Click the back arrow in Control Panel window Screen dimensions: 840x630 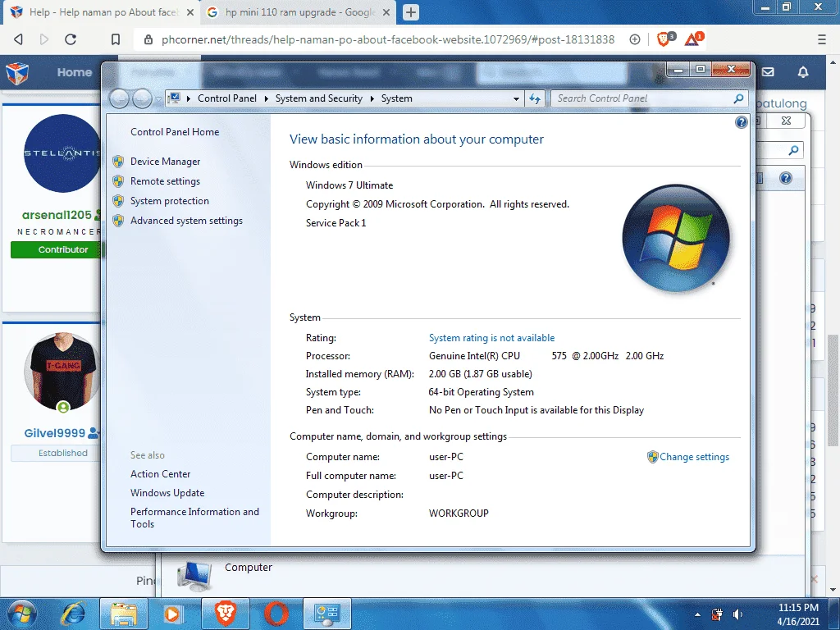coord(120,98)
